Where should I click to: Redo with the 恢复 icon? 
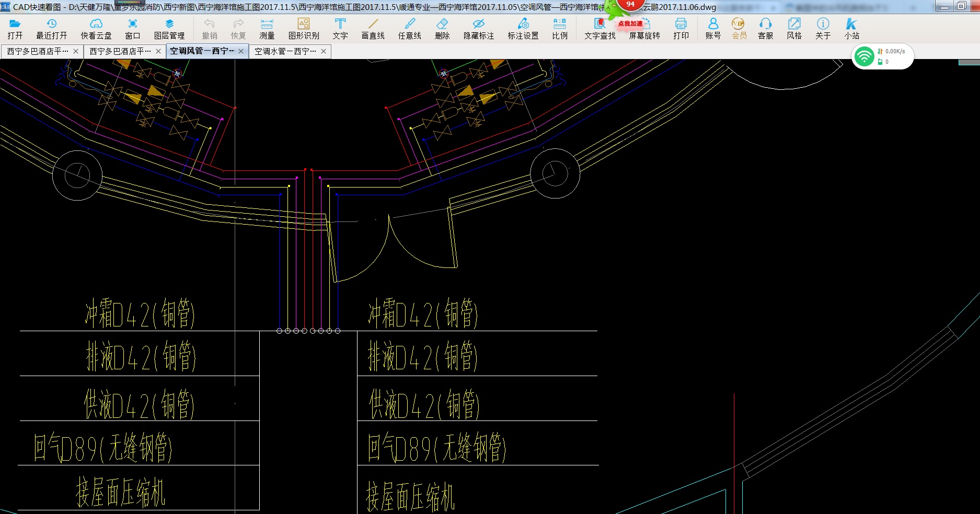238,29
